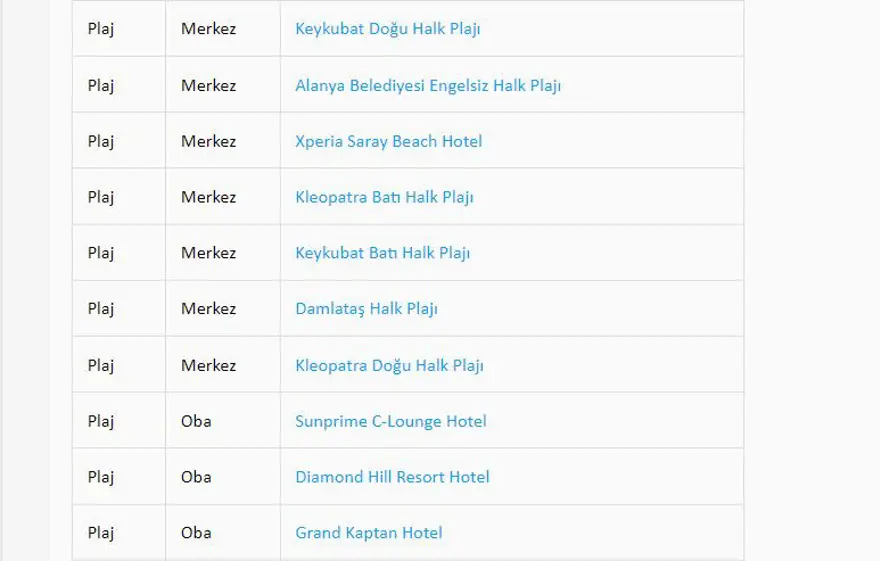
Task: Select the Plaj cell in Keykubat Batı row
Action: click(x=100, y=253)
